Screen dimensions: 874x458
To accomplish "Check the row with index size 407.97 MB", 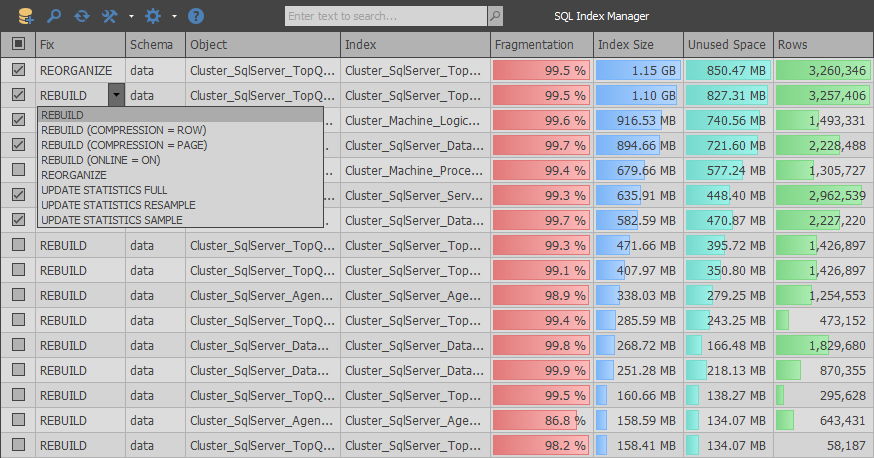I will tap(18, 270).
